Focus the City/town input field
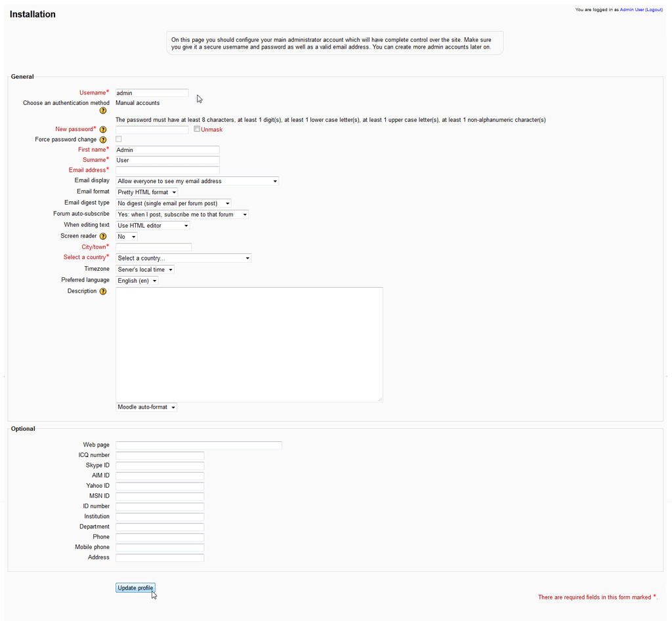672x621 pixels. click(154, 247)
